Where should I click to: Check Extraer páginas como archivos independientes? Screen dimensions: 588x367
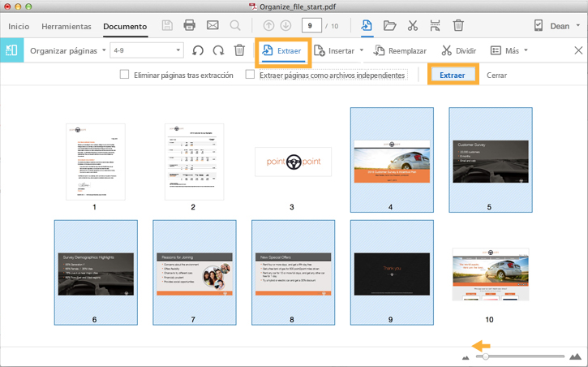pyautogui.click(x=250, y=75)
